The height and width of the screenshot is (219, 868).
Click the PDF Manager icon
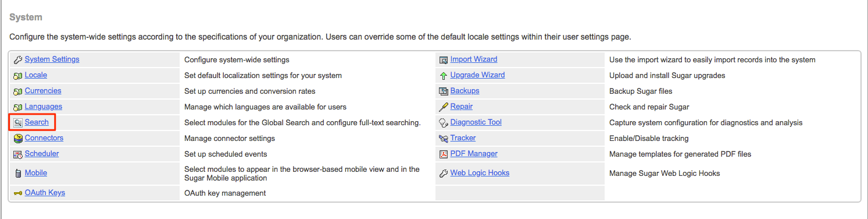(444, 154)
